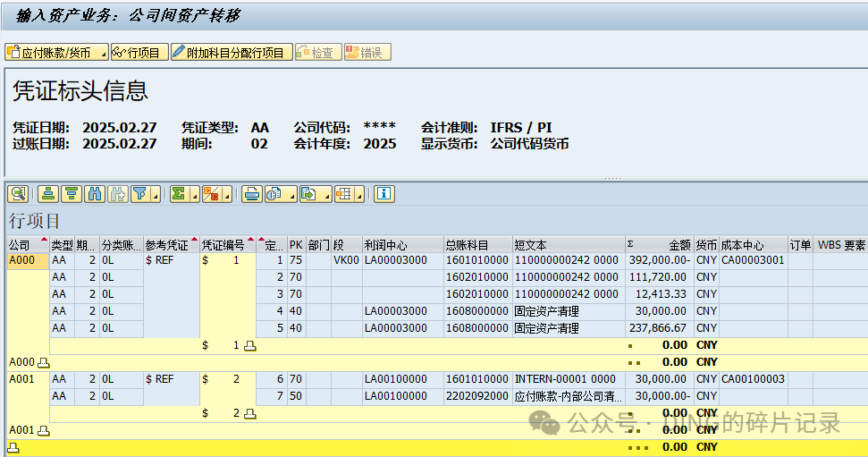The image size is (868, 457).
Task: Collapse document number 2 subtotal
Action: (x=250, y=414)
